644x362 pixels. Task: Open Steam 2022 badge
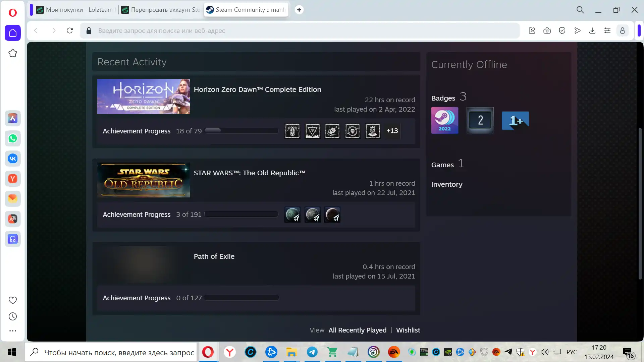445,120
